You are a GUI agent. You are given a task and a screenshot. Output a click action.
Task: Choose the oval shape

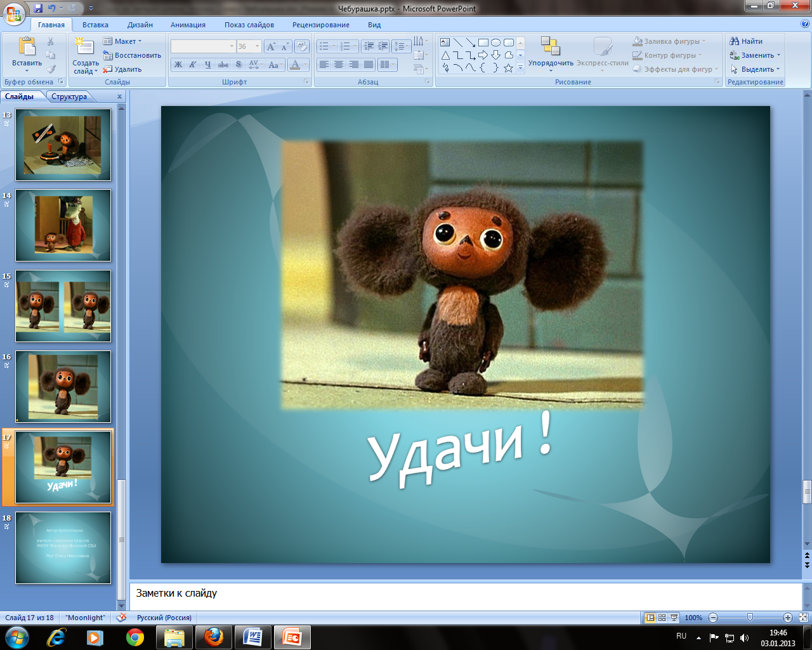[x=496, y=43]
